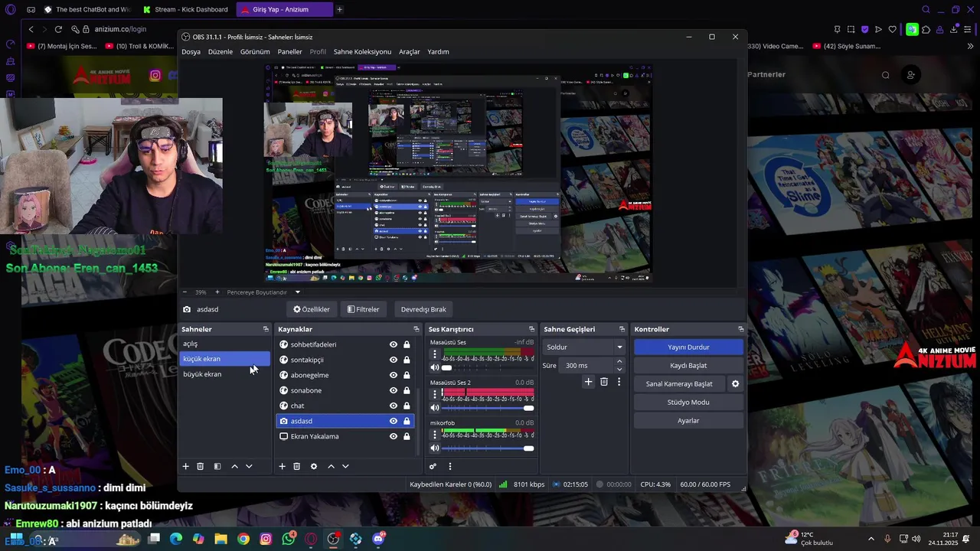Pop out the Kontroller dock panel
980x551 pixels.
click(740, 329)
